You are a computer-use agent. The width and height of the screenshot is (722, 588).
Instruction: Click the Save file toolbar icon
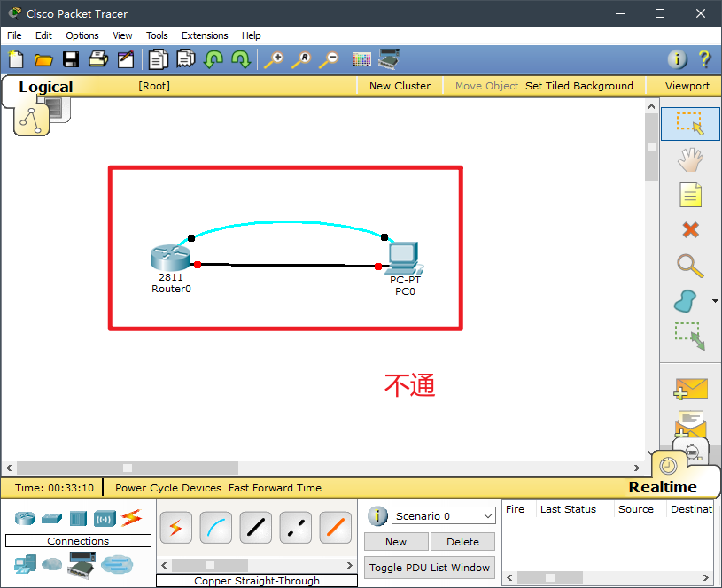70,59
